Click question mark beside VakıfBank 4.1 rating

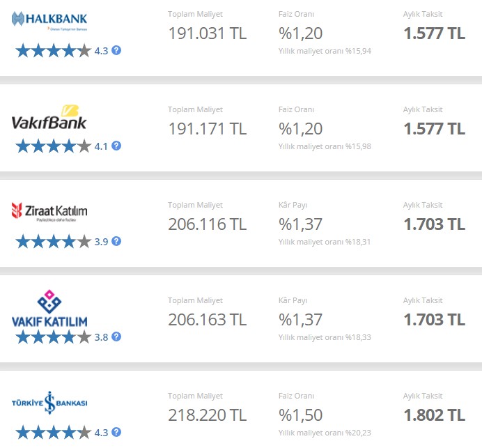pyautogui.click(x=116, y=146)
